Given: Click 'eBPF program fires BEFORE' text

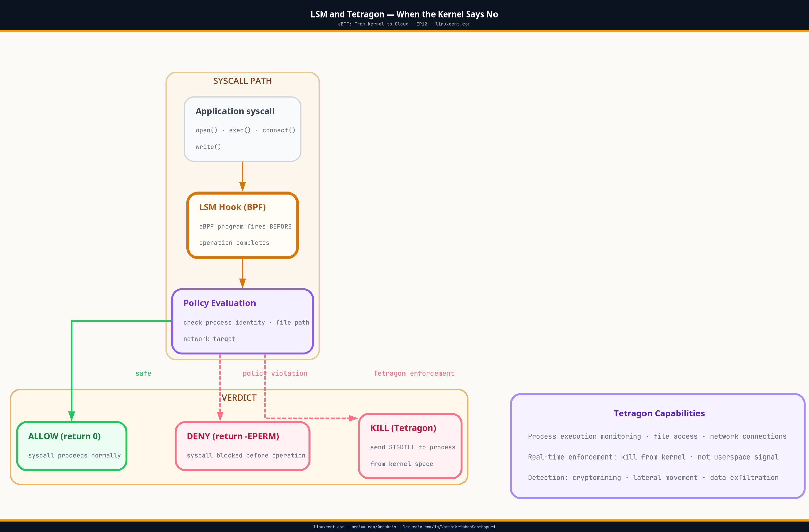Looking at the screenshot, I should pyautogui.click(x=245, y=227).
